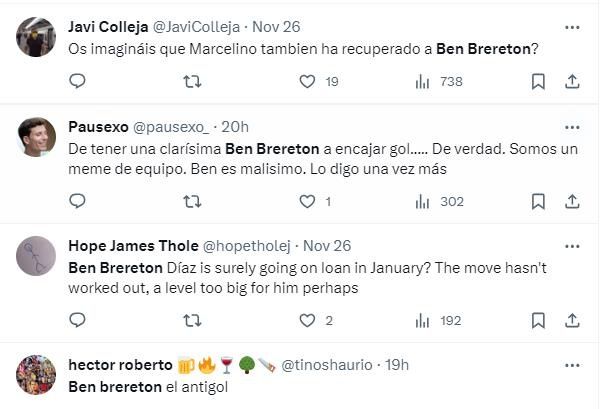Open more options on Javi Colleja's tweet

point(572,27)
